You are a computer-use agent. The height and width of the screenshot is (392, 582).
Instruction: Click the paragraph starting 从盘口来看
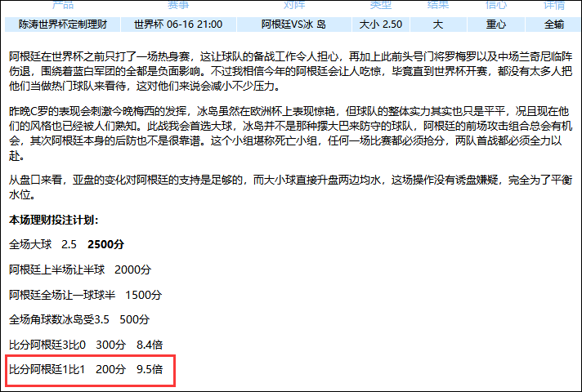291,187
